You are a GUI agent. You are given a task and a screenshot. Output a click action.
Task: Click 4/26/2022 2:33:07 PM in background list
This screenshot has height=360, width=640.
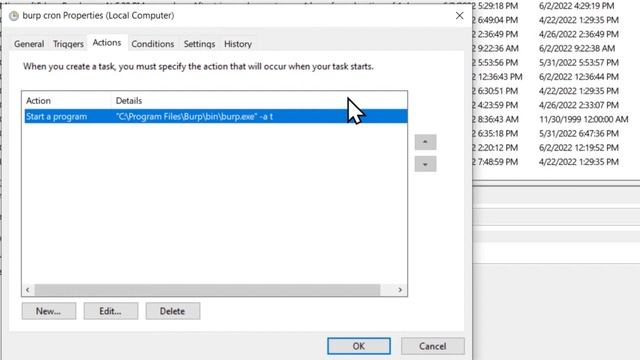tap(579, 105)
